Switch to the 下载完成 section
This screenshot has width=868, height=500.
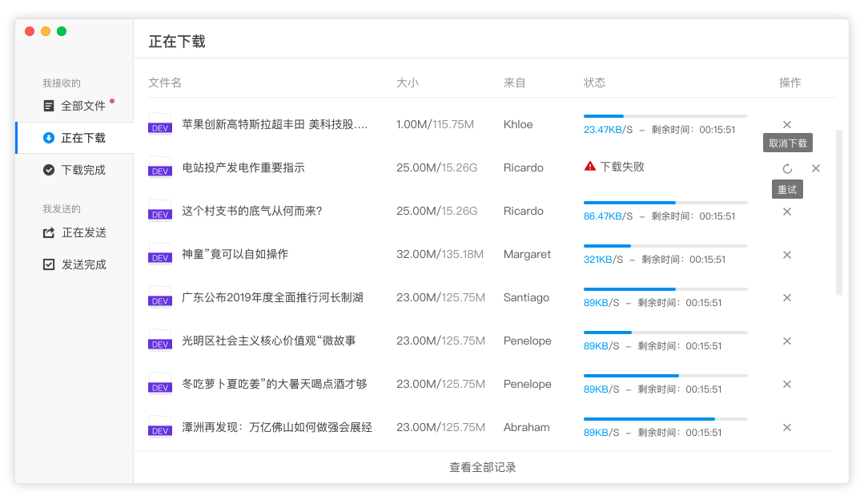[82, 170]
